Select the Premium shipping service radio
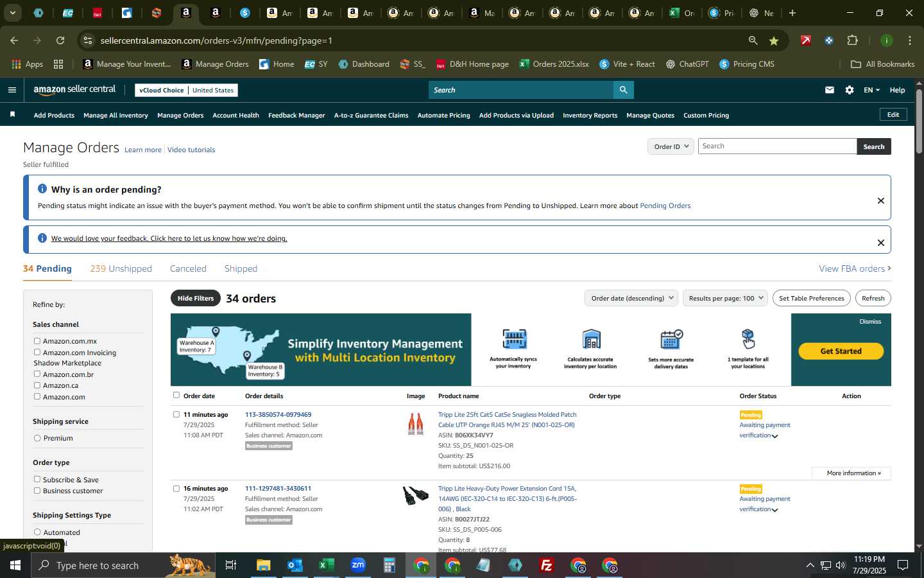Image resolution: width=924 pixels, height=578 pixels. [x=37, y=438]
